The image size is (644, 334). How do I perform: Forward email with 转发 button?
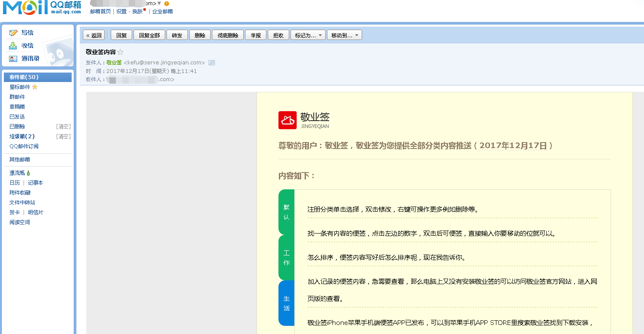(x=177, y=35)
